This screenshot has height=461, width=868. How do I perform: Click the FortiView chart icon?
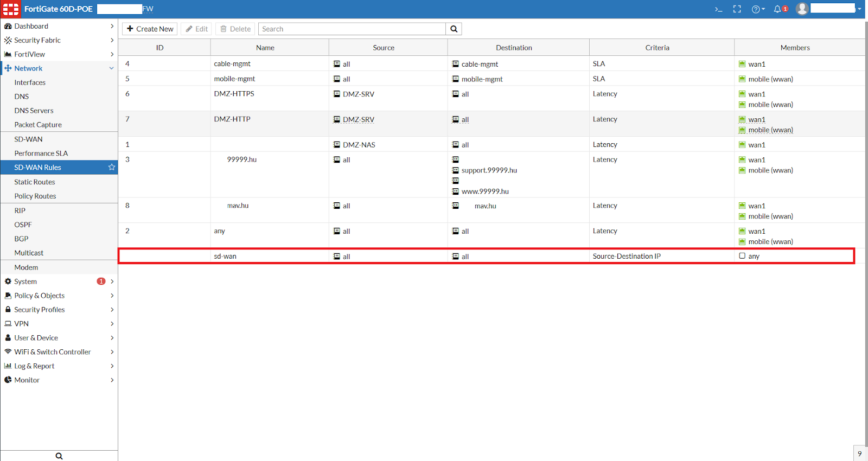coord(8,54)
